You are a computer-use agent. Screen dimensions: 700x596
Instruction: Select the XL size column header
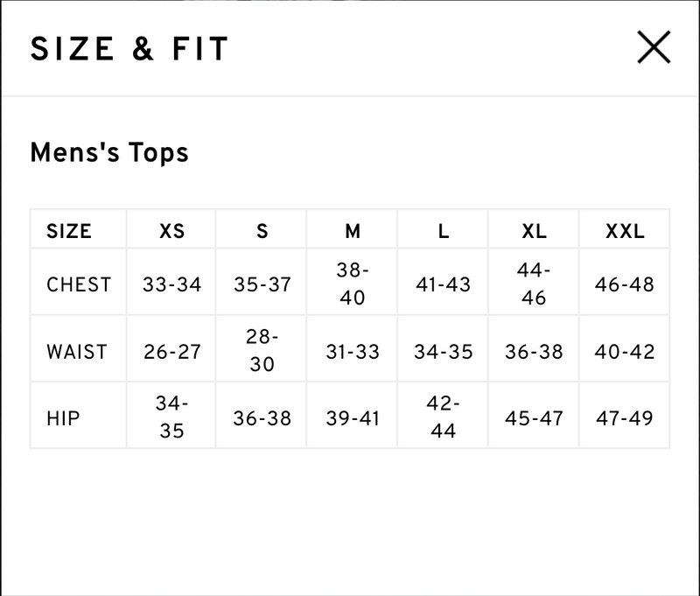534,231
